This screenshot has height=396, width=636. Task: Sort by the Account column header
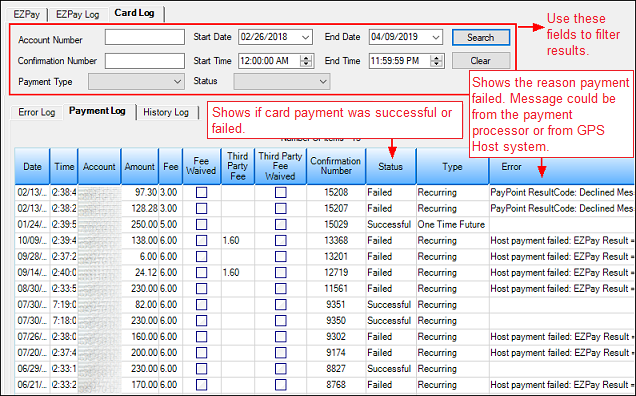pos(99,166)
